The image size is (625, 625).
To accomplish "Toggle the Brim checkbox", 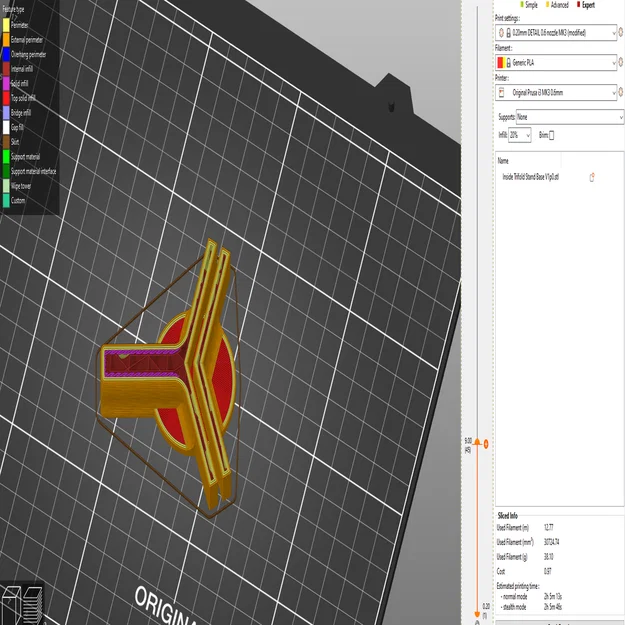I will [x=551, y=136].
